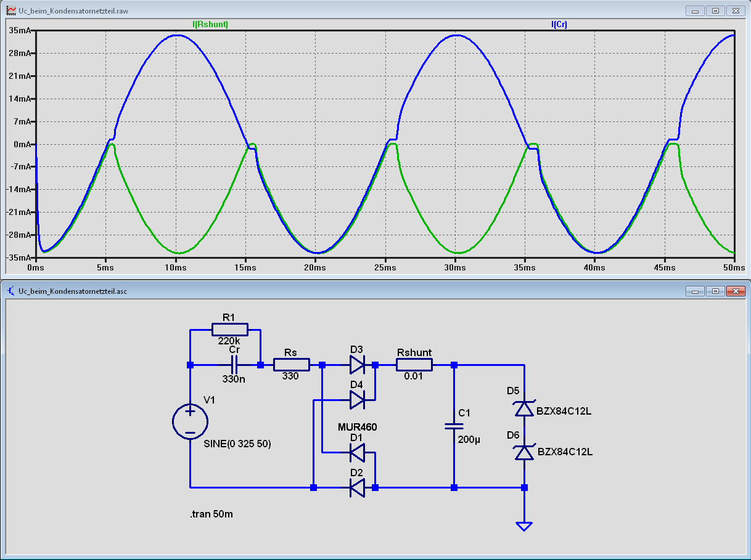Click the 330 value of Rs
The width and height of the screenshot is (751, 560).
(x=290, y=376)
